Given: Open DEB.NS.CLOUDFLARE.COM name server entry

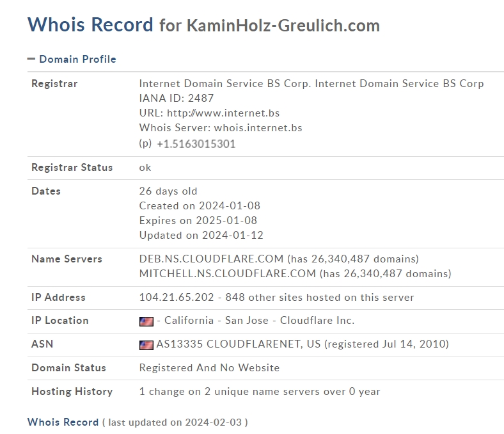Looking at the screenshot, I should pos(211,259).
